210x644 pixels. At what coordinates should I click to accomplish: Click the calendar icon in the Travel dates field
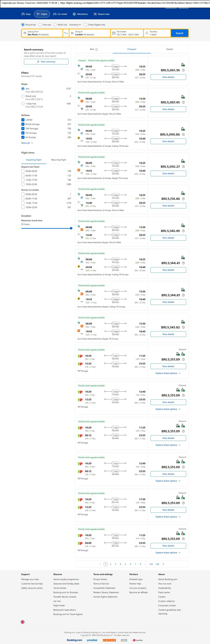(114, 33)
